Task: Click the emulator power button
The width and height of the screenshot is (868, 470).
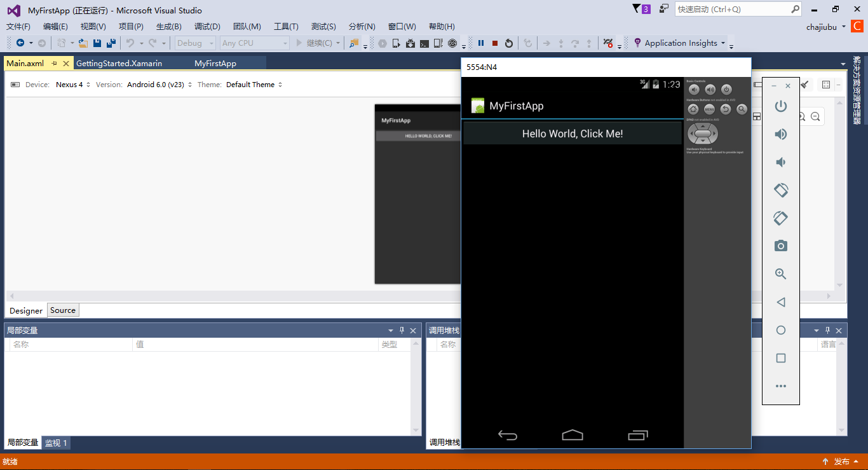Action: tap(781, 106)
